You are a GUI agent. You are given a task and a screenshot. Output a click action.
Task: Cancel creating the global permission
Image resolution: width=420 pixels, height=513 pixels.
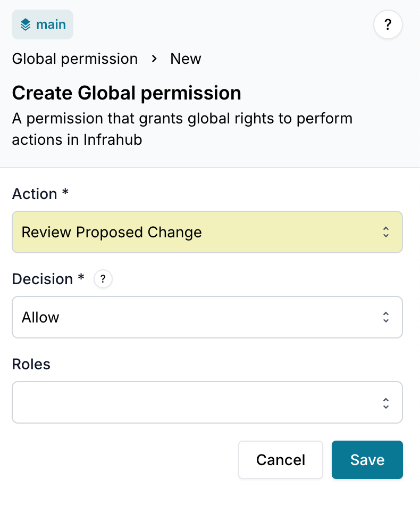281,460
